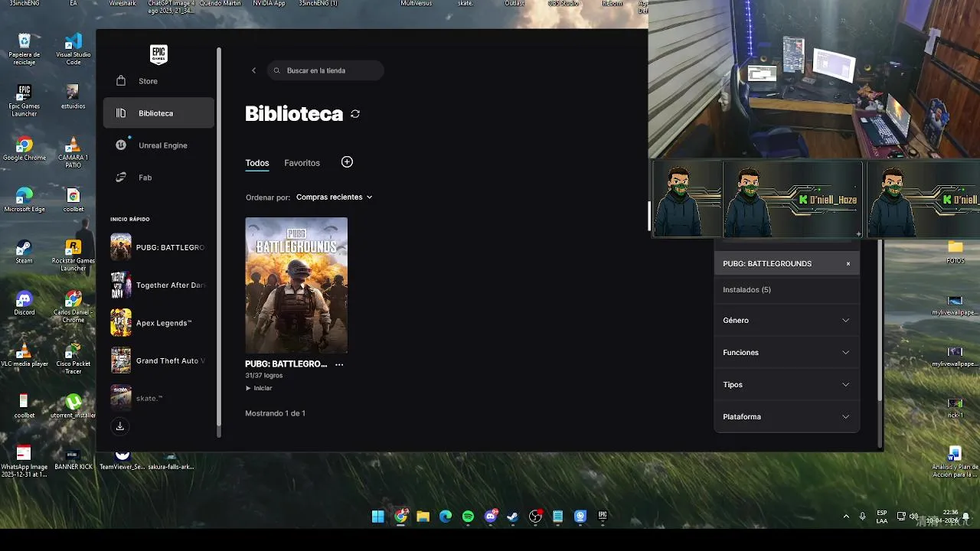This screenshot has height=551, width=980.
Task: Open the taskbar clock and date
Action: (942, 517)
